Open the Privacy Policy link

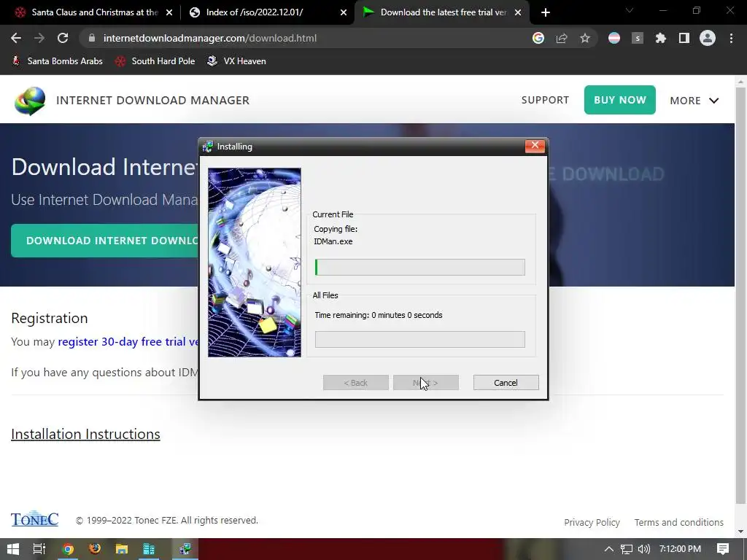click(x=592, y=522)
